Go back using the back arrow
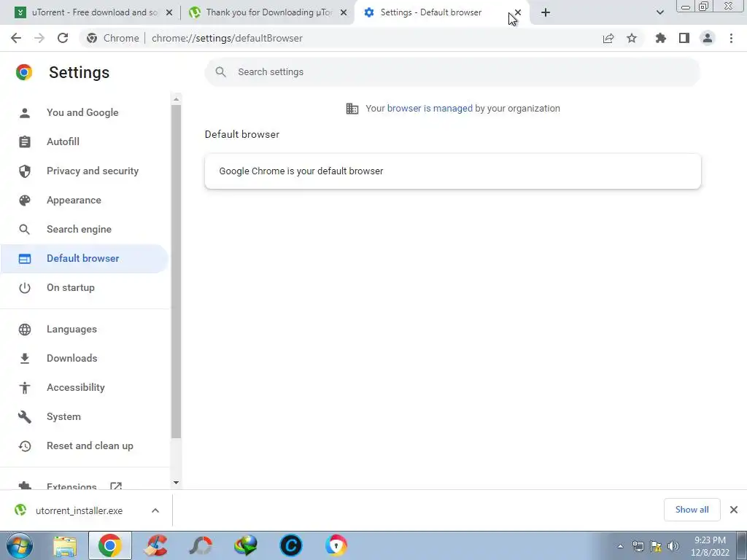The height and width of the screenshot is (560, 747). [16, 38]
